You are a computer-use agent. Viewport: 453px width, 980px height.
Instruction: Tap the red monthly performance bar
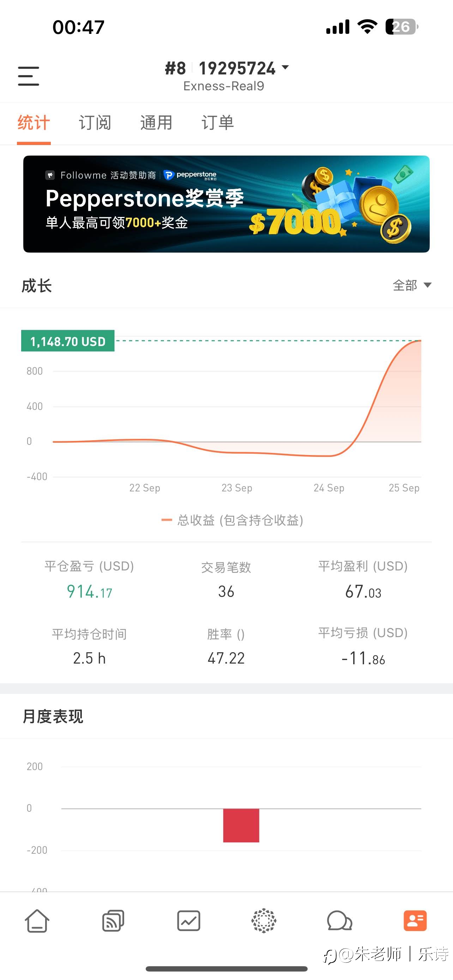241,825
